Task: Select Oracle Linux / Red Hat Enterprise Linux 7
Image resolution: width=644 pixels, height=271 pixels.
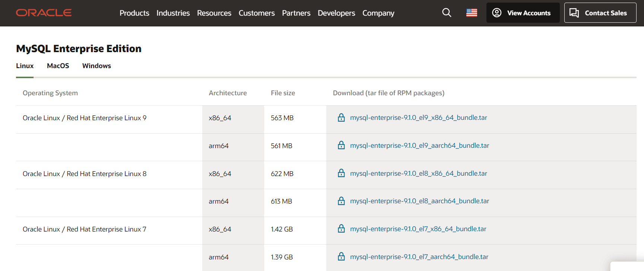Action: click(x=85, y=229)
